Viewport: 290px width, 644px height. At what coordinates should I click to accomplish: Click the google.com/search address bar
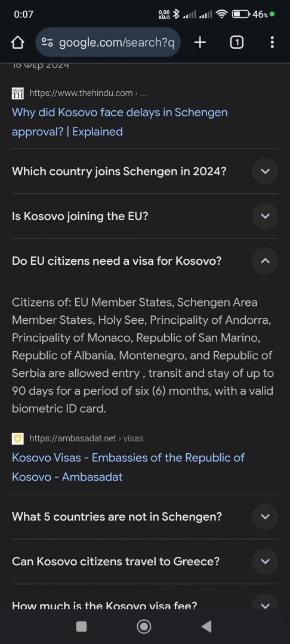[x=108, y=42]
